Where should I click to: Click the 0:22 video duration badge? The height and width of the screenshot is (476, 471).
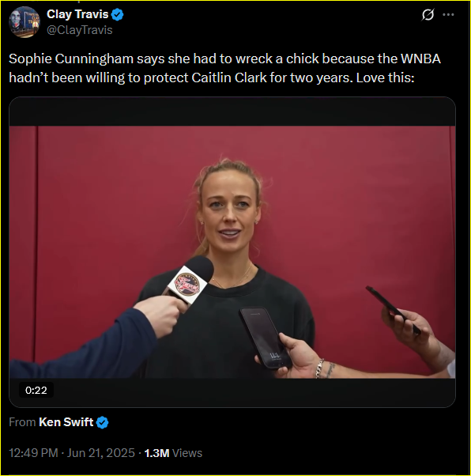click(36, 390)
